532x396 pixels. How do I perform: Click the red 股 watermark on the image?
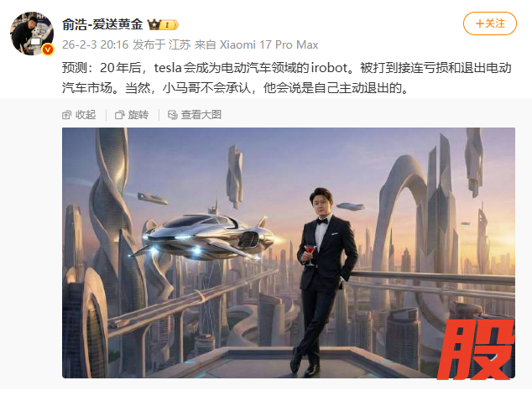pos(476,349)
